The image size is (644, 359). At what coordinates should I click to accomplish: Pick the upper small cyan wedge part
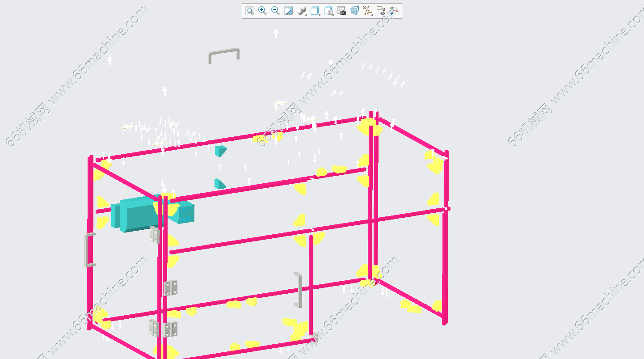coord(220,151)
